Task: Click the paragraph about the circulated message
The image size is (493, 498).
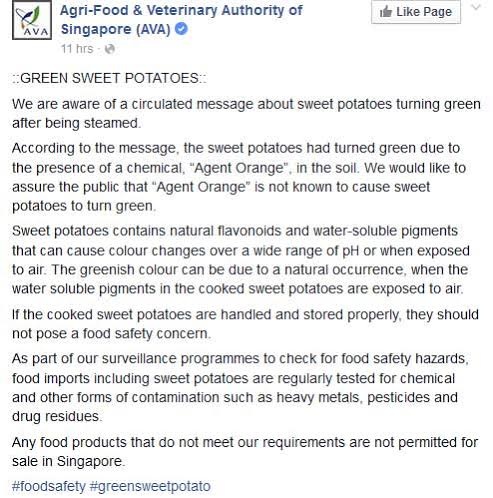Action: click(x=246, y=114)
